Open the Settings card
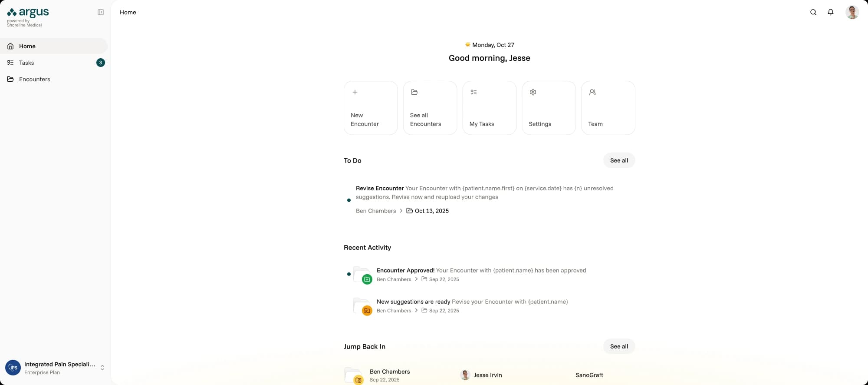The width and height of the screenshot is (868, 385). pyautogui.click(x=549, y=108)
